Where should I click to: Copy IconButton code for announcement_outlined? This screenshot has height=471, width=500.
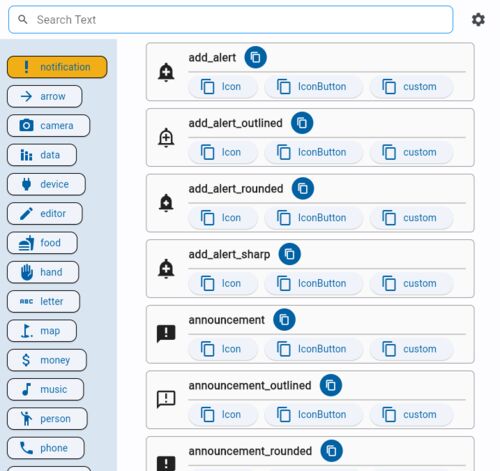coord(313,415)
